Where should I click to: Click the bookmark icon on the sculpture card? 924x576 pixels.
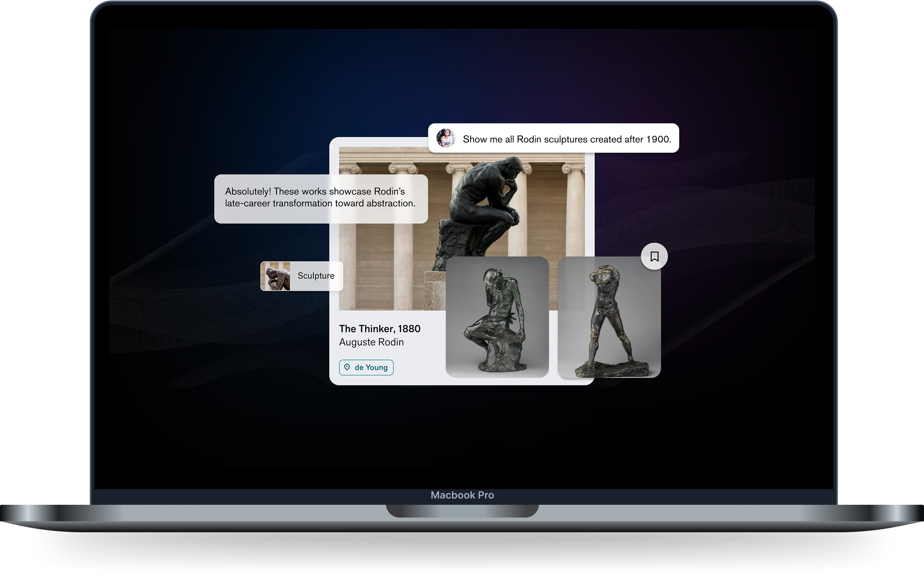point(654,256)
